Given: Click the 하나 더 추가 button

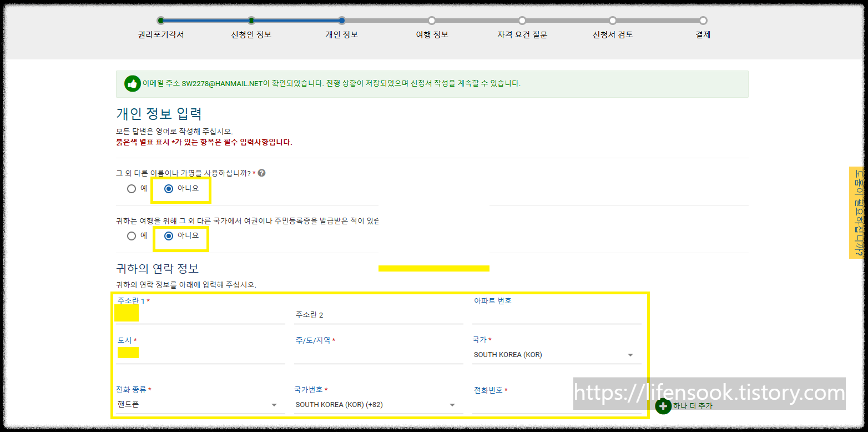Looking at the screenshot, I should coord(692,406).
